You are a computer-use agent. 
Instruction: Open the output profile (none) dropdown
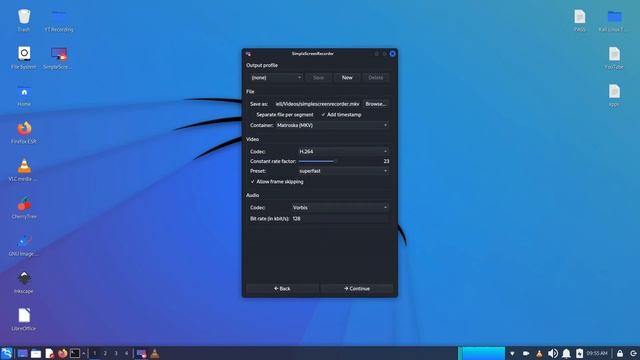pos(276,78)
